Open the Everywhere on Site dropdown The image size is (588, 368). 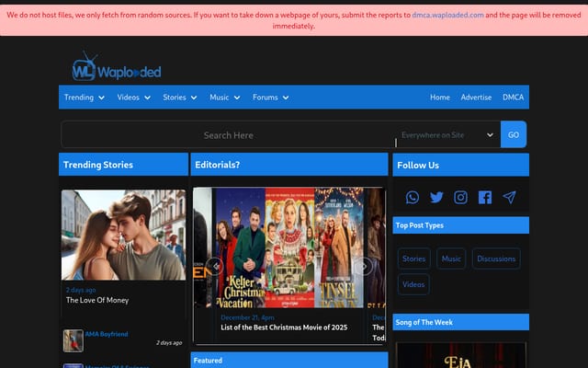click(x=447, y=135)
